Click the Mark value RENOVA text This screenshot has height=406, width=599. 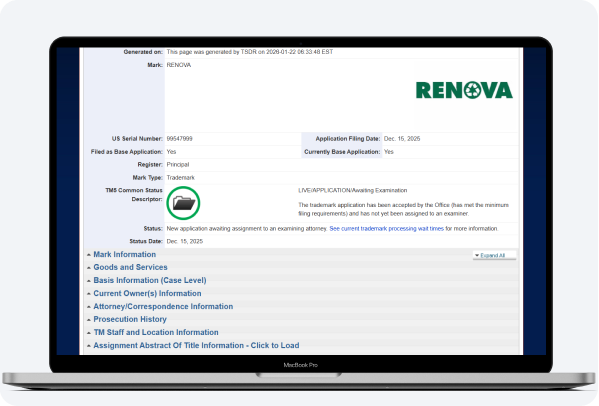[179, 65]
